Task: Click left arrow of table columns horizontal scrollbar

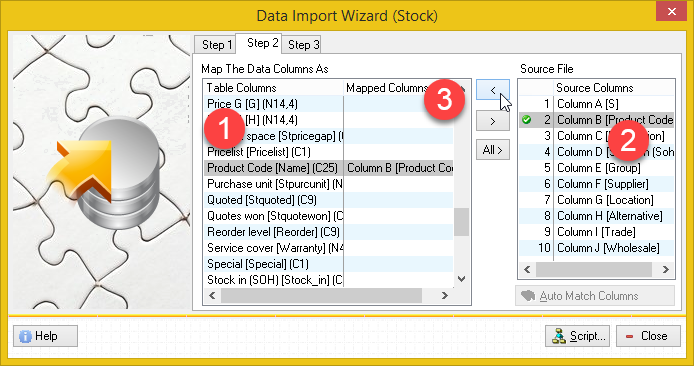Action: [212, 296]
